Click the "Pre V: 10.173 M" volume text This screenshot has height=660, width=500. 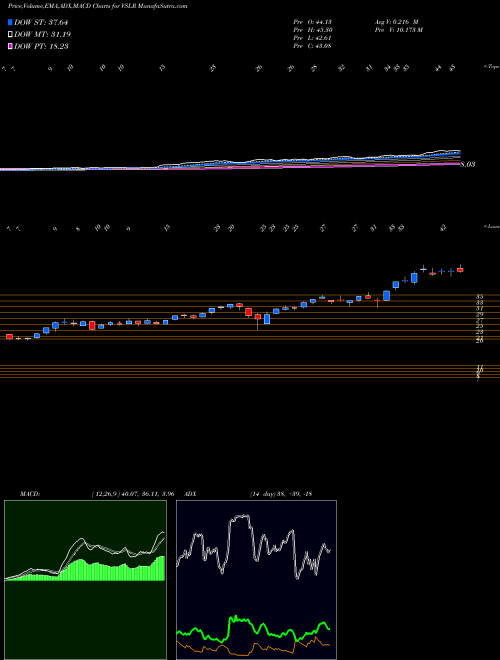point(398,30)
